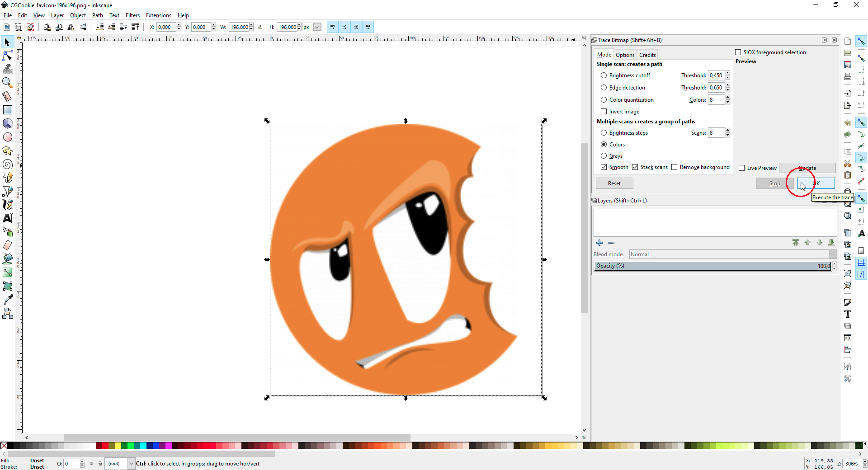Click OK to execute the trace

(x=816, y=183)
